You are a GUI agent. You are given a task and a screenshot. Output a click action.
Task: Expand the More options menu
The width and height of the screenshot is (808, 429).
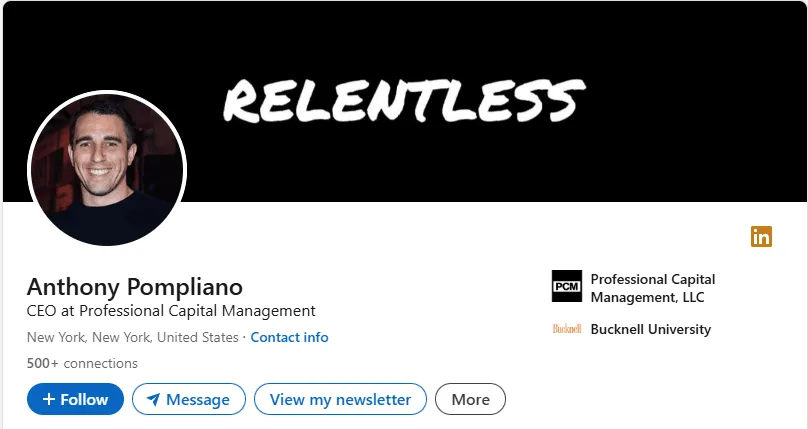(x=470, y=399)
